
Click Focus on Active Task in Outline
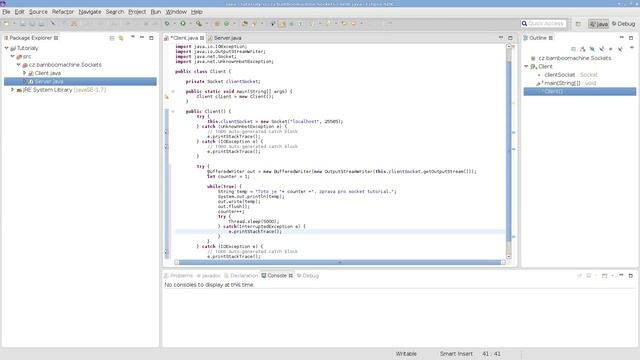click(x=573, y=49)
